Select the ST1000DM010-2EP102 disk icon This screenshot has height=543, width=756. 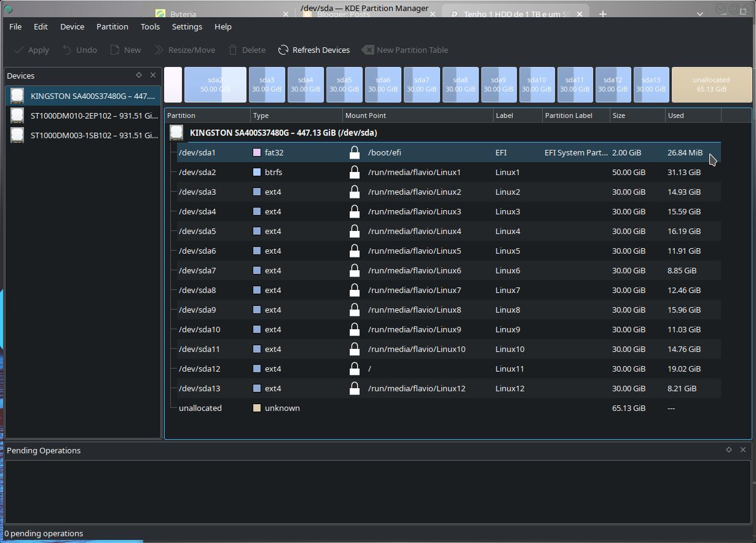click(x=17, y=115)
